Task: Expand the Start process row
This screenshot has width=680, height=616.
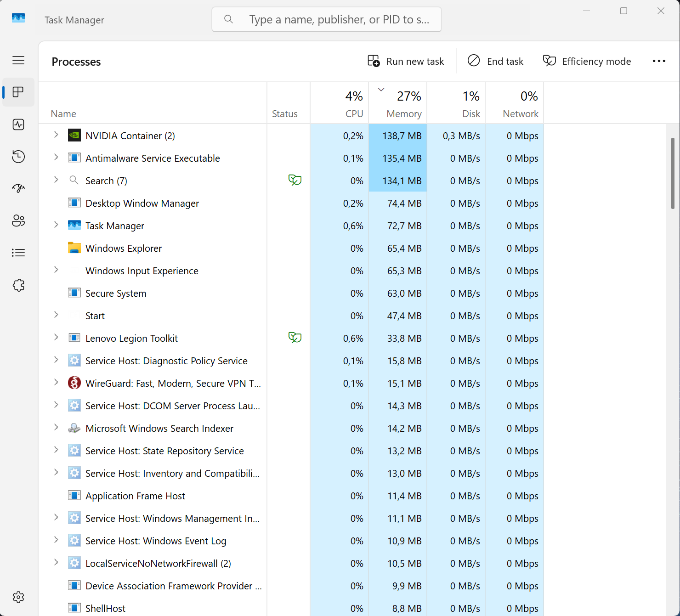Action: point(56,315)
